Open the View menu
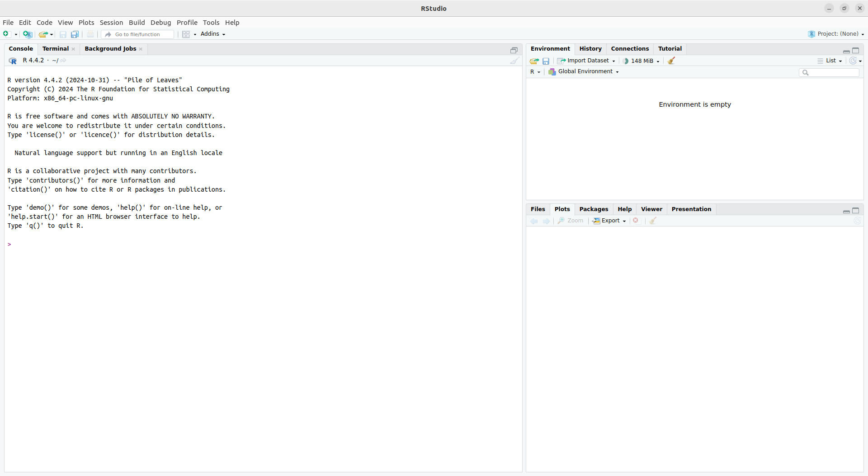Screen dimensions: 868x476 [x=65, y=23]
